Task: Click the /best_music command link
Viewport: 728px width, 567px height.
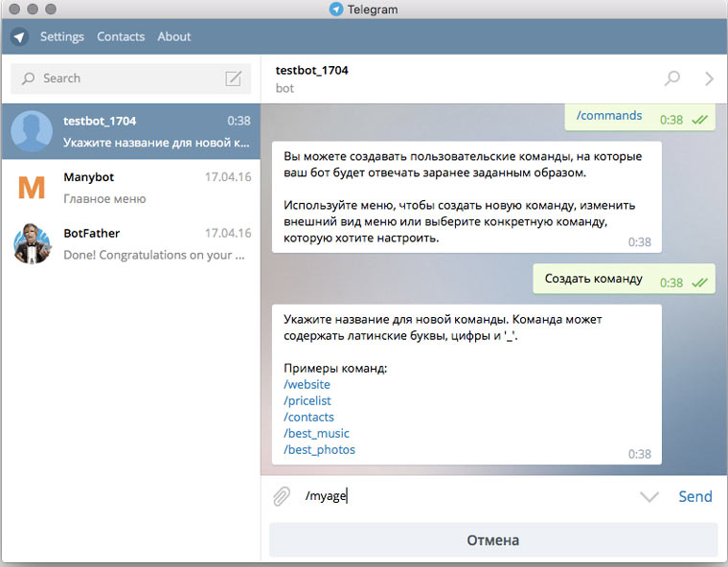Action: coord(316,433)
